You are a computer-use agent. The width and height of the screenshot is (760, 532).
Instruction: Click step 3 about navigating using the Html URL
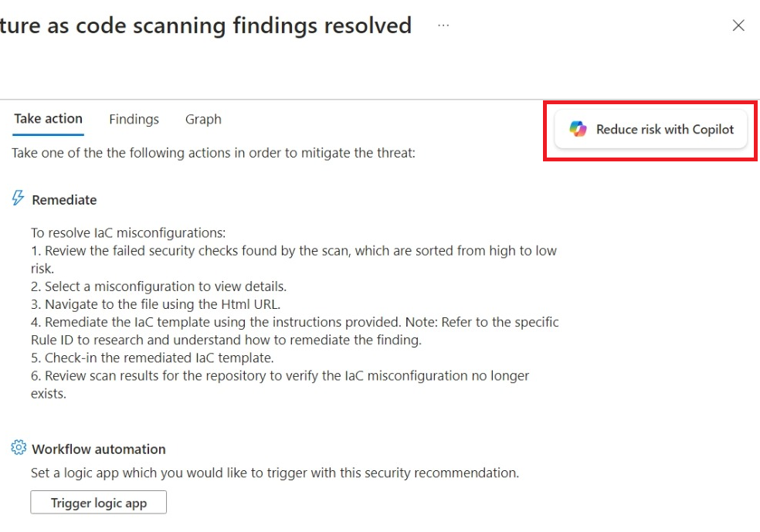(155, 304)
